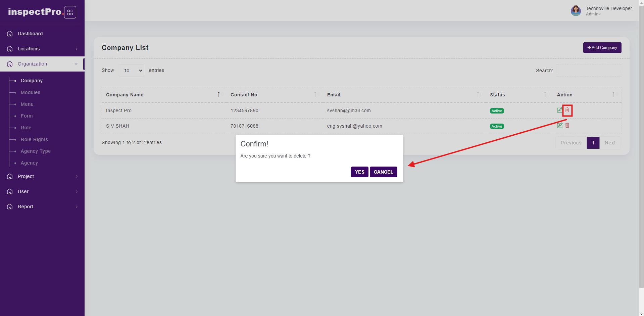Click the user avatar in top right
The image size is (644, 316).
tap(576, 11)
